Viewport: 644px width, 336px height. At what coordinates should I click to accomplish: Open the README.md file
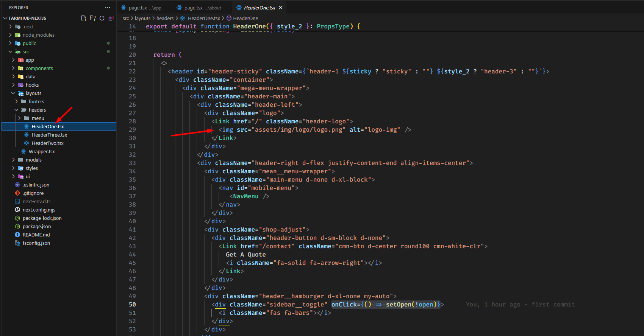[36, 235]
